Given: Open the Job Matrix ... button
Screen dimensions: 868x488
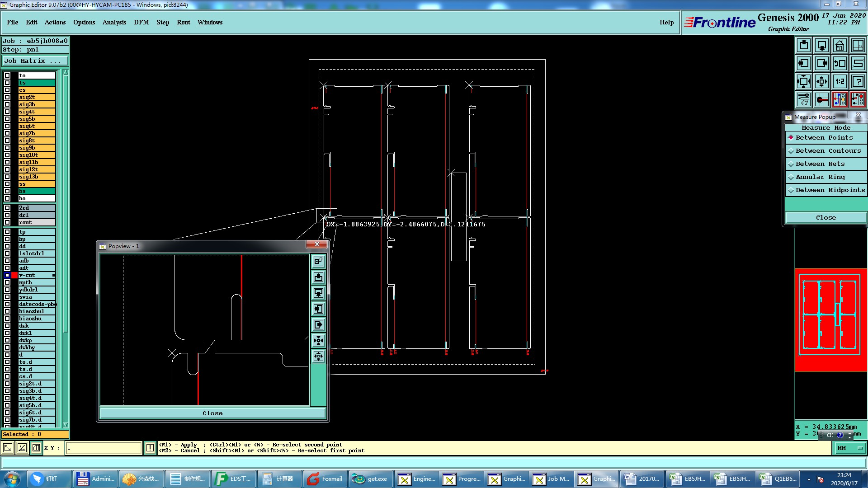Looking at the screenshot, I should (x=35, y=61).
